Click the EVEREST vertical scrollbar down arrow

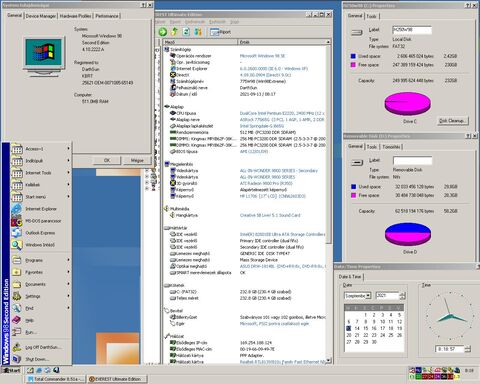328,360
